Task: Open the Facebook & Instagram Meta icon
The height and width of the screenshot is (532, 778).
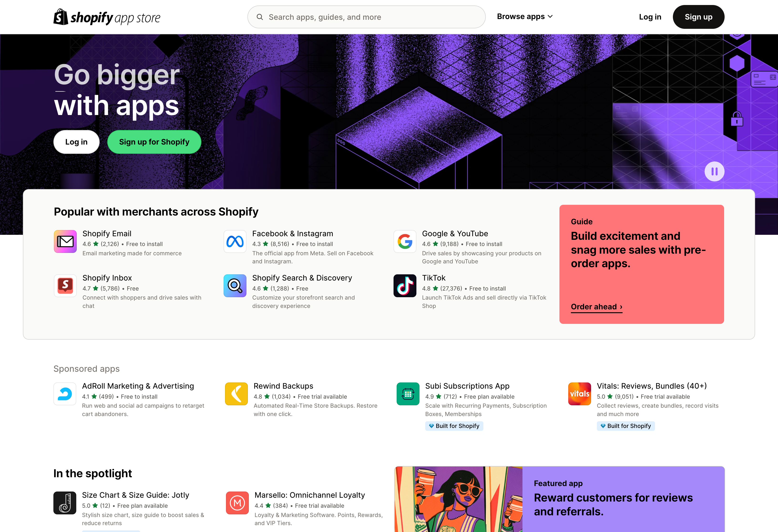Action: coord(235,241)
